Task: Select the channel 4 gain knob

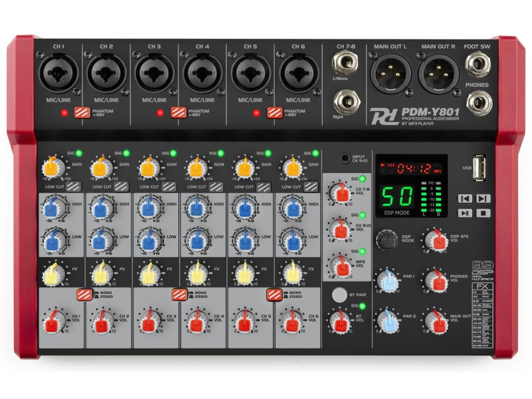Action: click(x=196, y=168)
